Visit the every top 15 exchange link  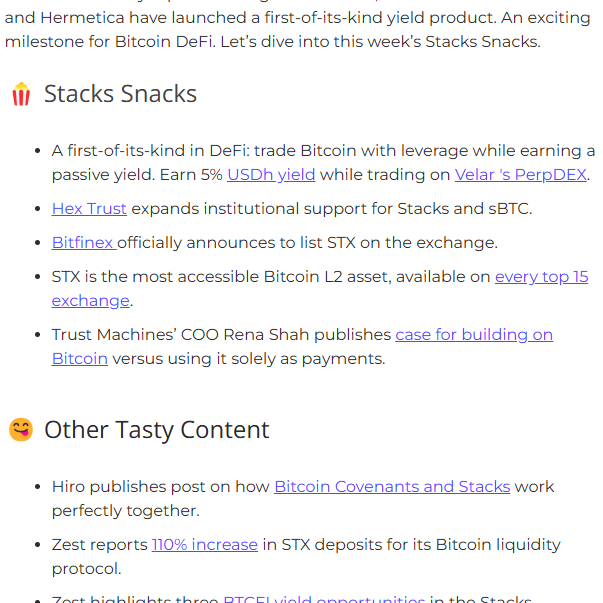(x=541, y=277)
